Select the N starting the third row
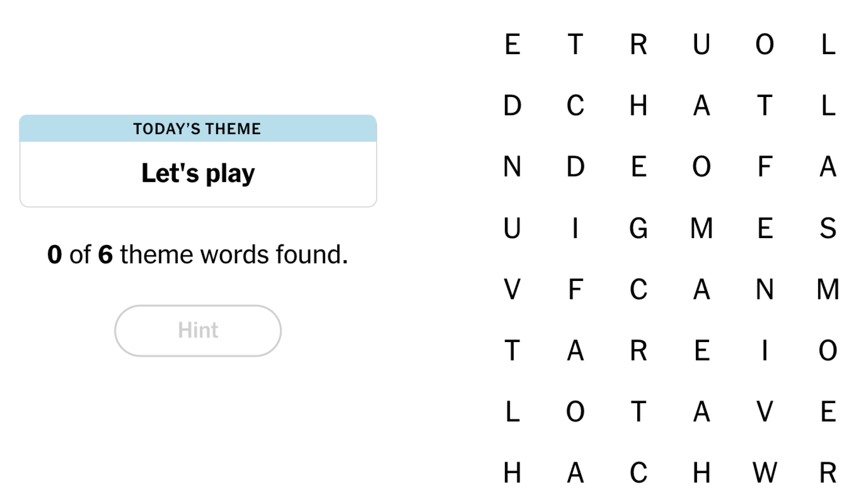 pos(512,167)
